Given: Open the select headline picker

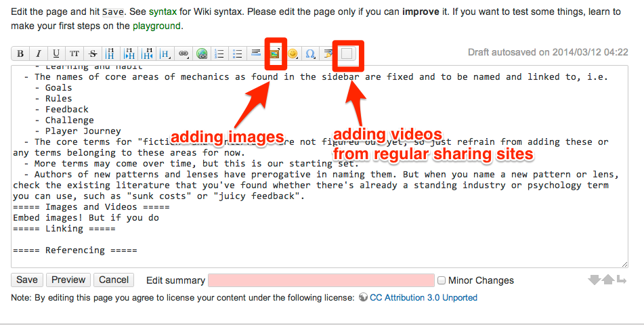Looking at the screenshot, I should click(165, 53).
